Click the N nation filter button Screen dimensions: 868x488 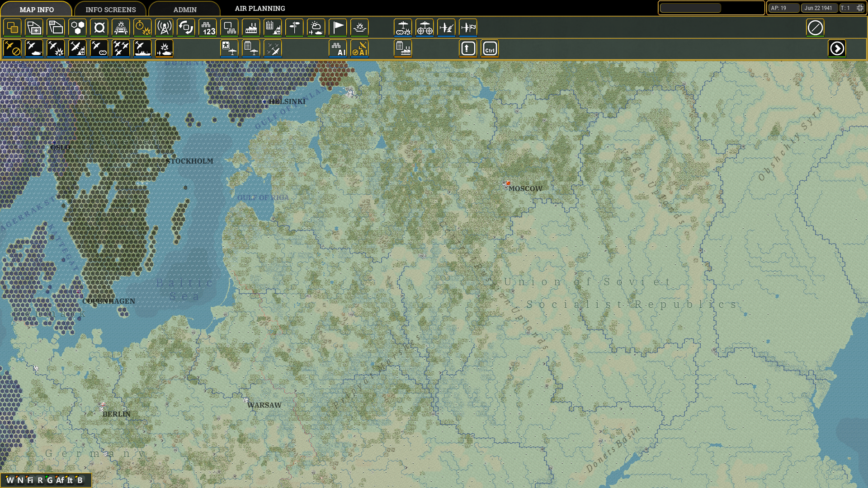coord(20,480)
